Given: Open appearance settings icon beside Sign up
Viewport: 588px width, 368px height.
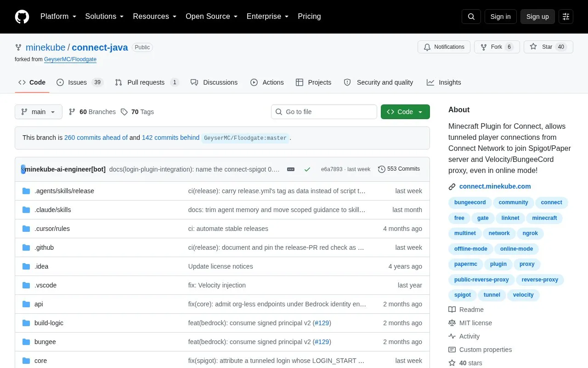Looking at the screenshot, I should click(566, 17).
